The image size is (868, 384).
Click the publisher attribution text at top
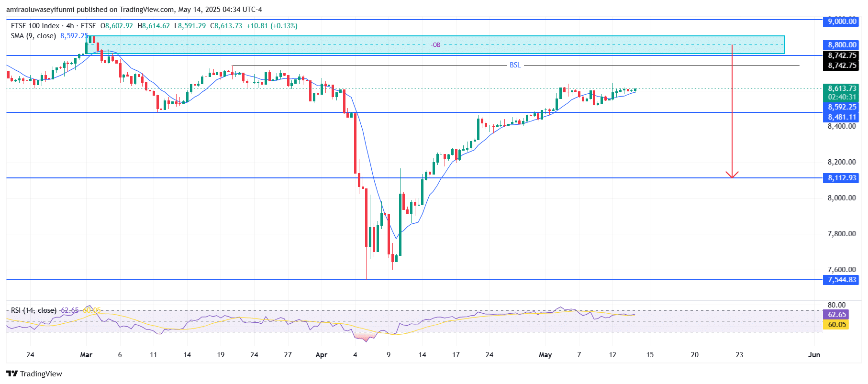(134, 10)
